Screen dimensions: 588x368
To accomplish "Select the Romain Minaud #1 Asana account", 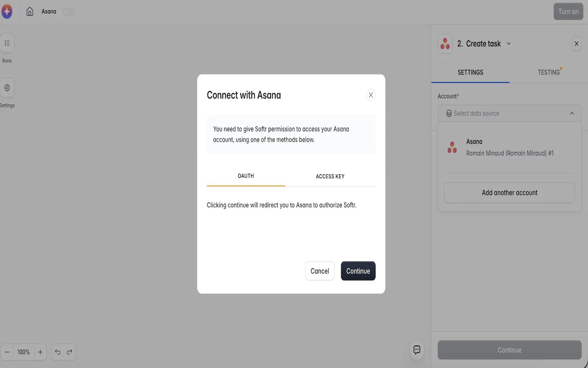I will pyautogui.click(x=510, y=147).
